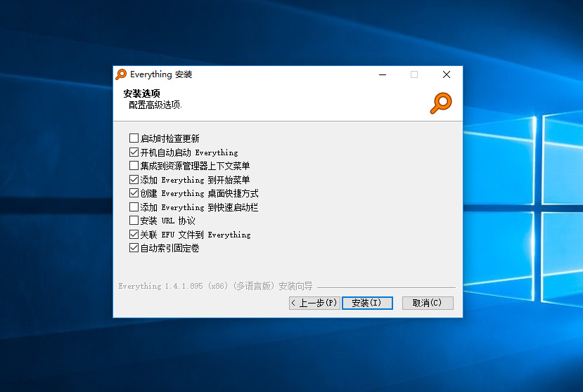The height and width of the screenshot is (392, 583).
Task: Go back with 上一步(P) button
Action: click(x=314, y=303)
